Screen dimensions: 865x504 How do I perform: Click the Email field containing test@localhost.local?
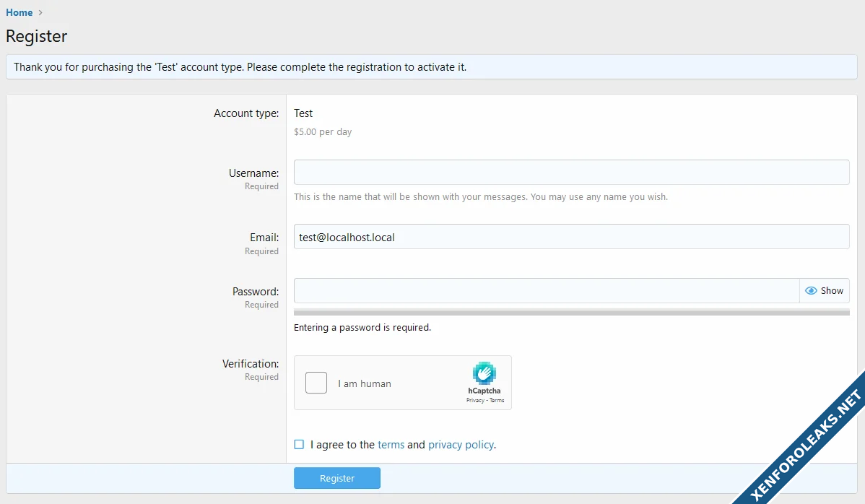[570, 237]
